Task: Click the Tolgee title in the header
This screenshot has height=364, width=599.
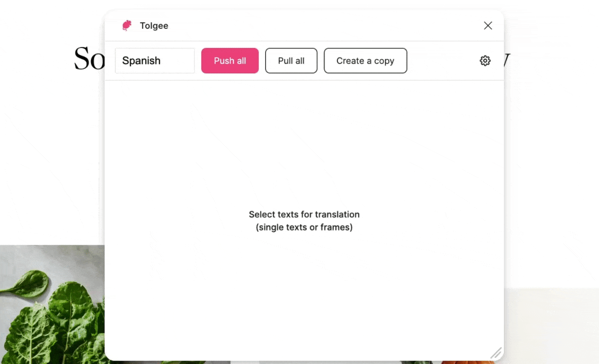Action: coord(154,25)
